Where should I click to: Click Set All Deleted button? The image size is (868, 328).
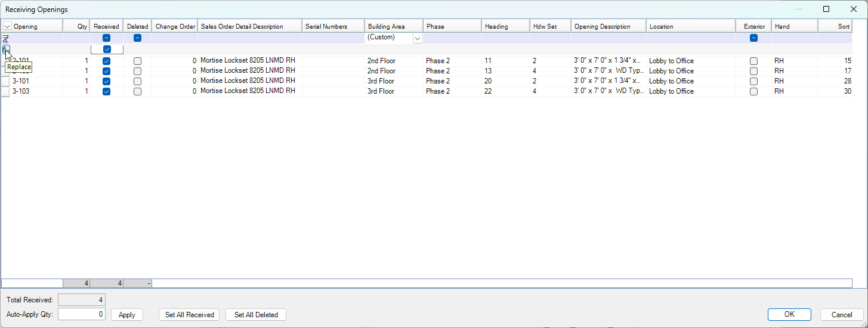pos(256,315)
